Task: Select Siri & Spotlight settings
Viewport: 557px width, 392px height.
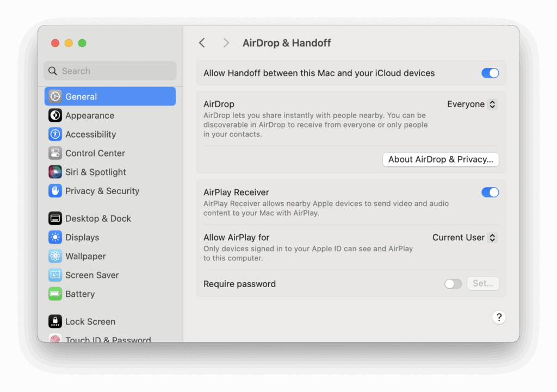Action: 55,172
